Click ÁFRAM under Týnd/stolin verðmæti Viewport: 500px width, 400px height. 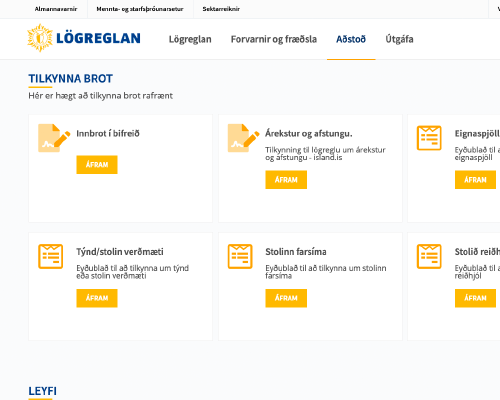[97, 298]
